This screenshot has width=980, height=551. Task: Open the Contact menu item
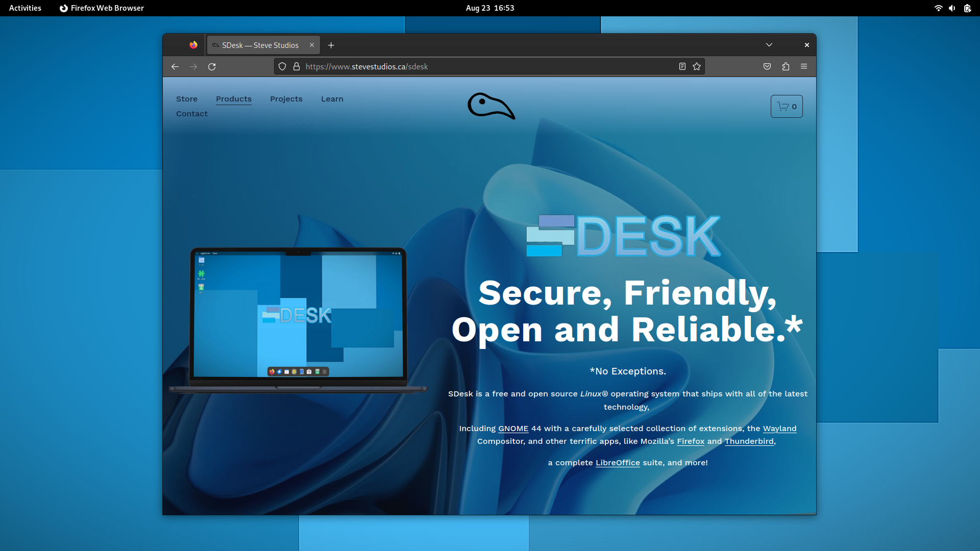click(192, 114)
